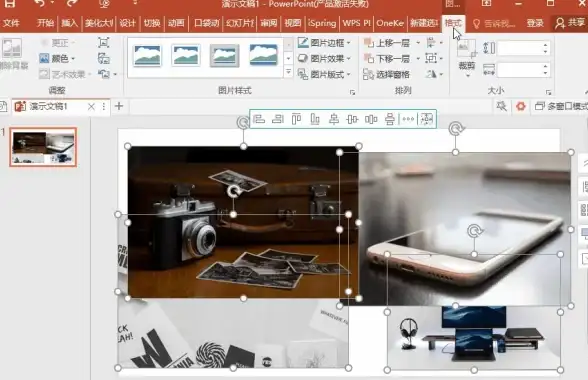Image resolution: width=588 pixels, height=380 pixels.
Task: Open the Color (颜色) dropdown
Action: click(x=57, y=59)
